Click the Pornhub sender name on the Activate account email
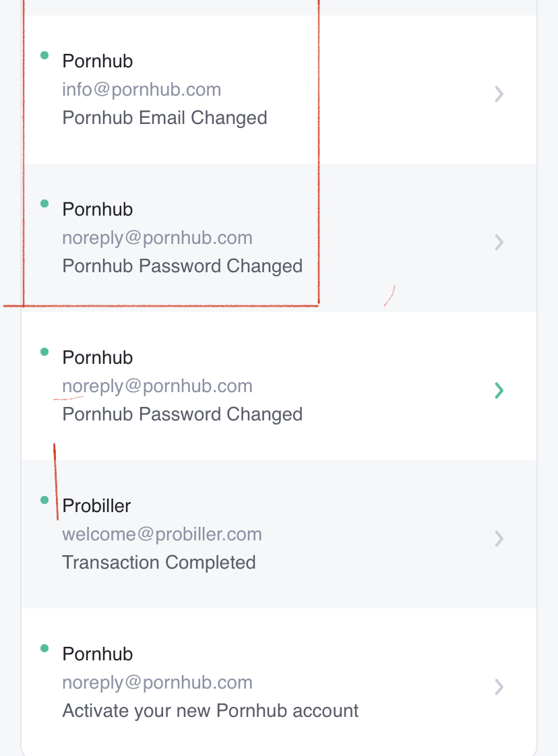 [x=98, y=654]
